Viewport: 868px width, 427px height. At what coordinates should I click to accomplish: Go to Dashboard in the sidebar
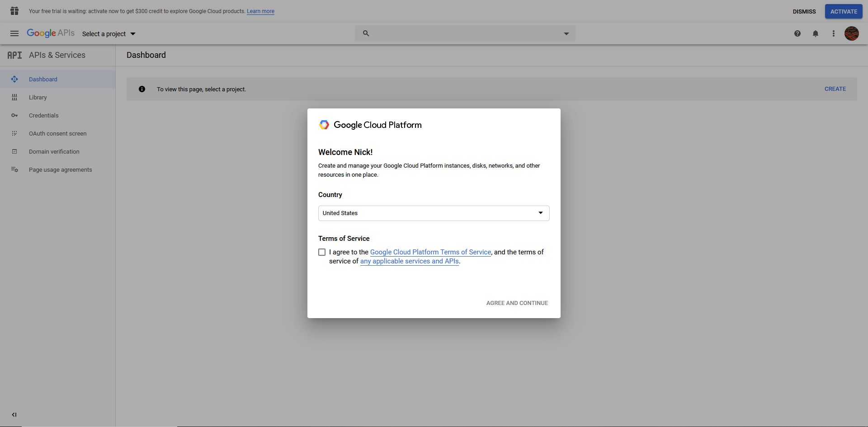coord(58,79)
